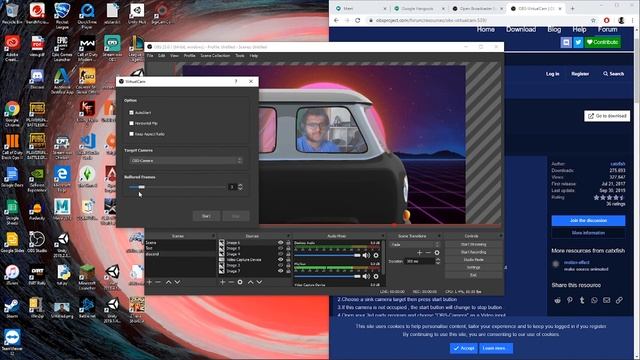This screenshot has width=640, height=360.
Task: Toggle visibility of Image 5 source
Action: tap(280, 248)
